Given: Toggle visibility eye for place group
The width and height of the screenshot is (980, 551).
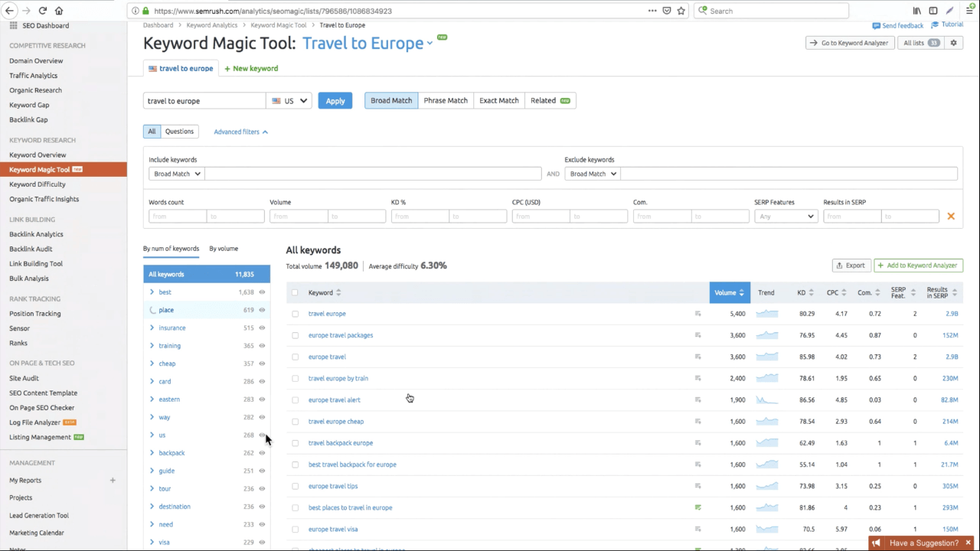Looking at the screenshot, I should coord(262,310).
